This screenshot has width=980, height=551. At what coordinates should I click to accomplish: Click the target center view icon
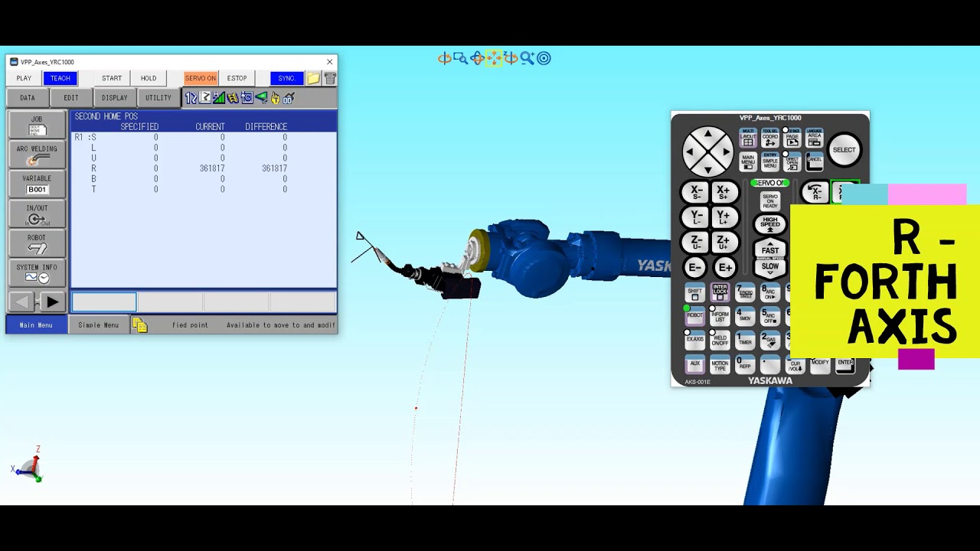[x=544, y=58]
